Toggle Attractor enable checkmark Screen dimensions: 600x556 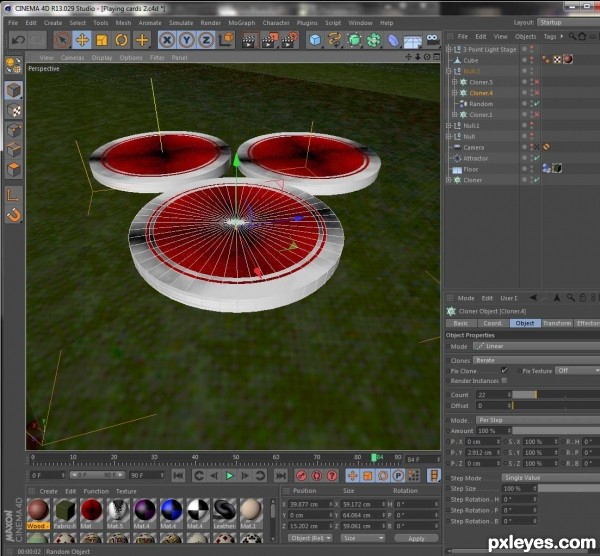[x=537, y=158]
